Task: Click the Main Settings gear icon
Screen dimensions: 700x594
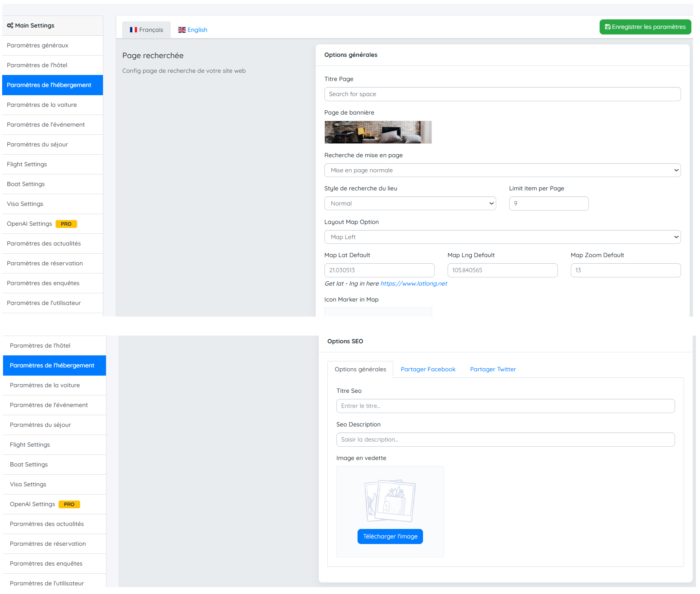Action: [x=10, y=26]
